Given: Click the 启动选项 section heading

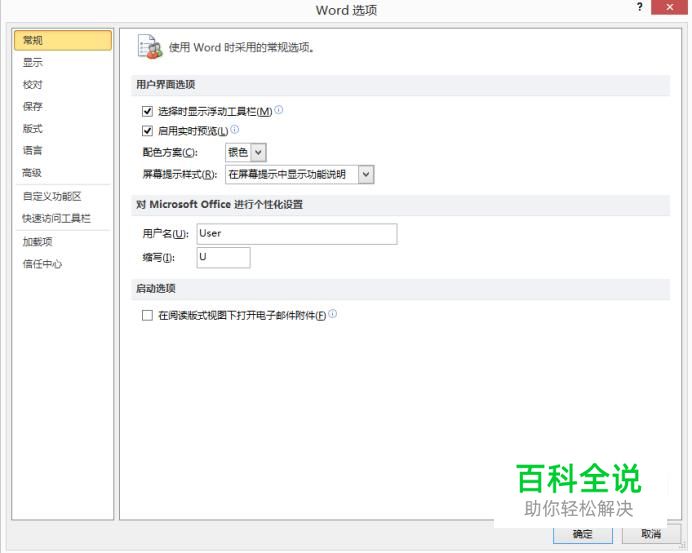Looking at the screenshot, I should click(x=156, y=289).
